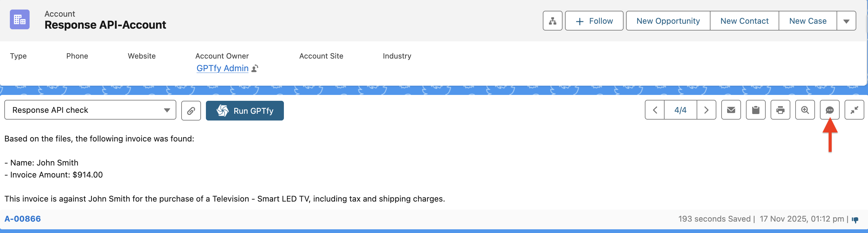Viewport: 868px width, 233px height.
Task: Click the thumbs down feedback icon
Action: click(x=855, y=219)
